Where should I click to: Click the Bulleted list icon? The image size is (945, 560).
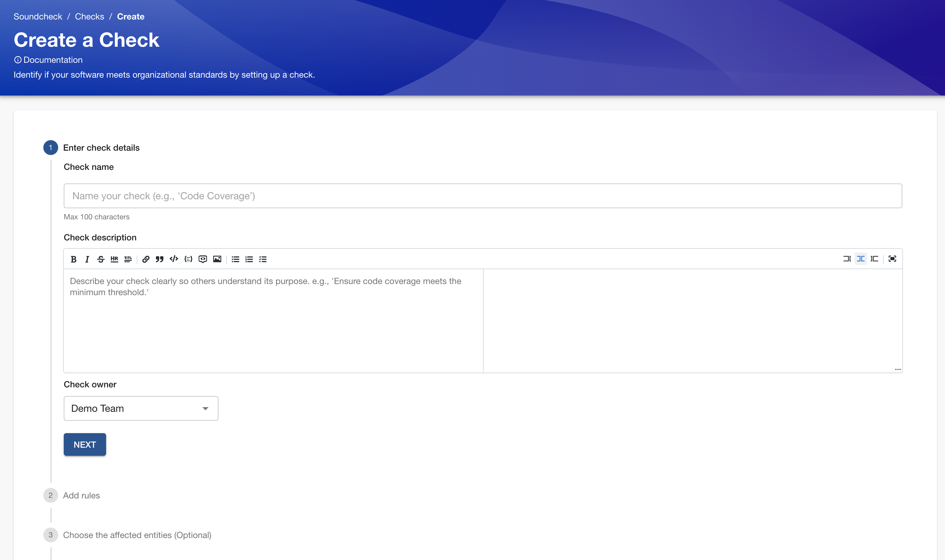235,259
